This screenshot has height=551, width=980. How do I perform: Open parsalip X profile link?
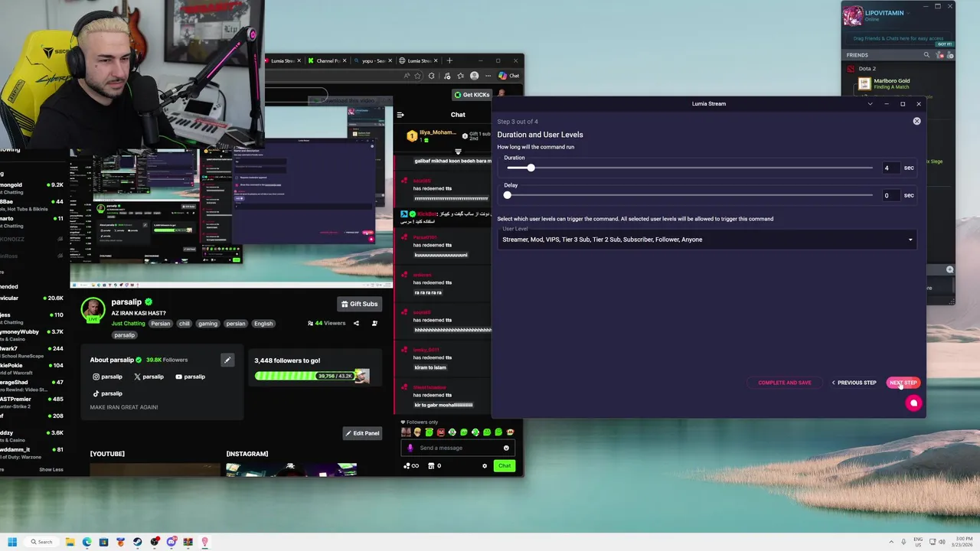149,377
